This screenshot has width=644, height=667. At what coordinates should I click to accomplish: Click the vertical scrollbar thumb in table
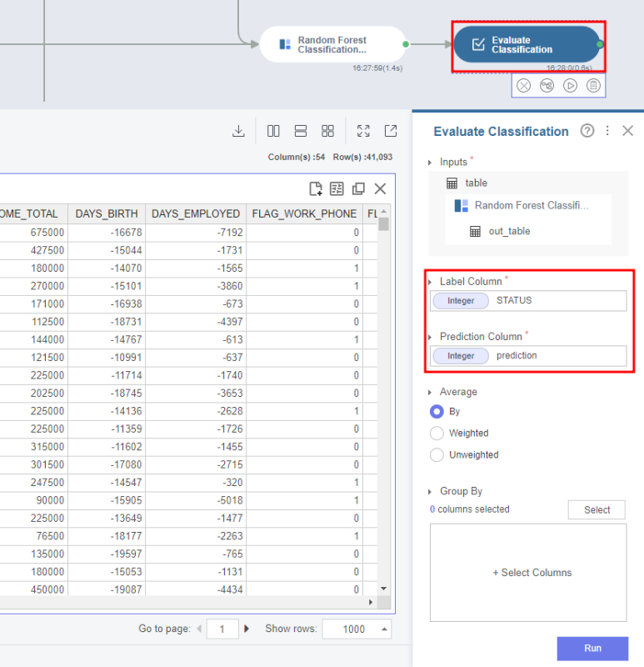[x=384, y=223]
